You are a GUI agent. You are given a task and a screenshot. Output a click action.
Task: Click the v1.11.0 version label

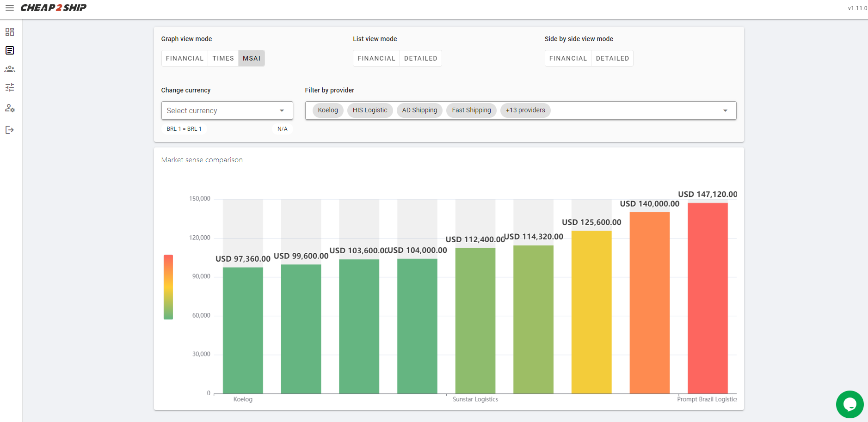pos(857,8)
